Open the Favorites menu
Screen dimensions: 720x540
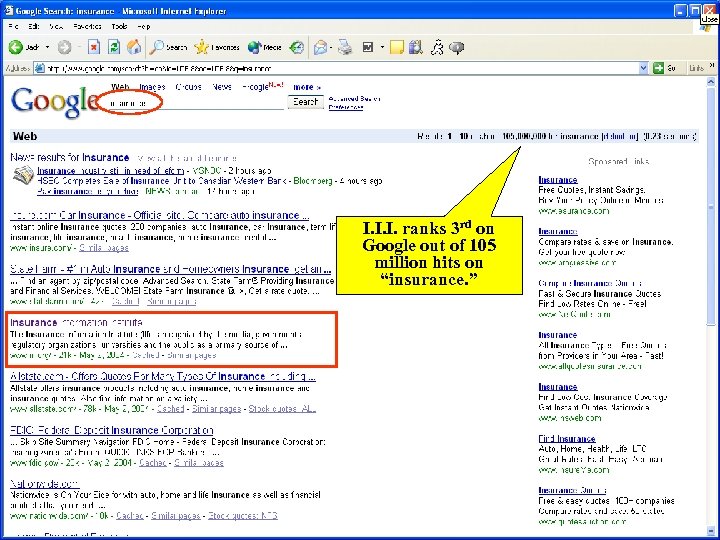tap(87, 27)
